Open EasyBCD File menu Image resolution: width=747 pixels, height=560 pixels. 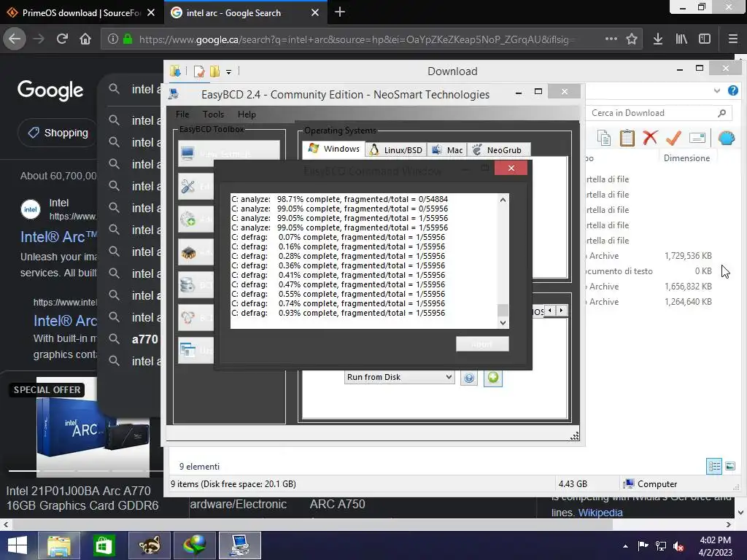(182, 114)
